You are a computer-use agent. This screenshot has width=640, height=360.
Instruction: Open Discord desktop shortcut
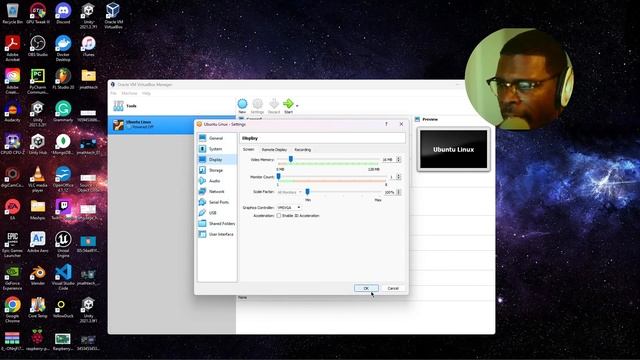coord(63,13)
